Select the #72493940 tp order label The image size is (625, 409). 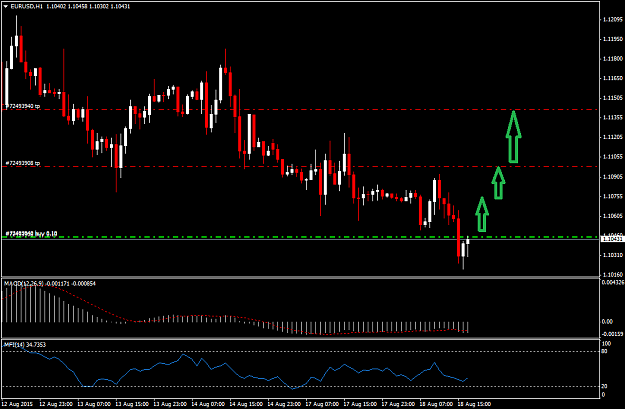coord(23,106)
